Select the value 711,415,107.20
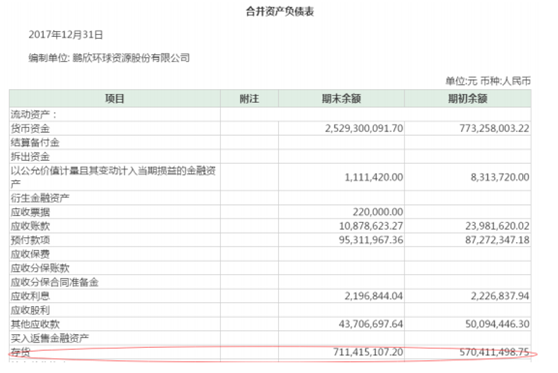 click(x=368, y=352)
